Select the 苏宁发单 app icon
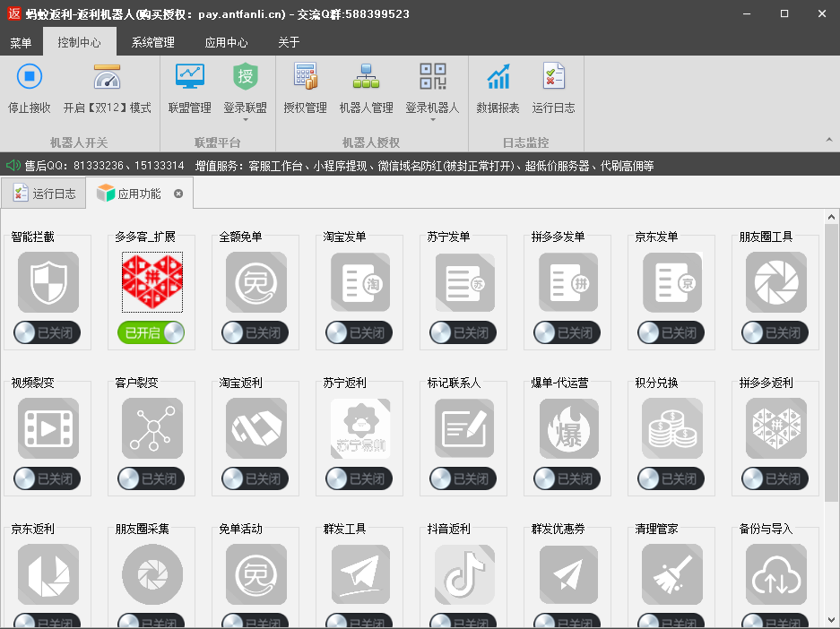Screen dimensions: 840x629 click(464, 282)
